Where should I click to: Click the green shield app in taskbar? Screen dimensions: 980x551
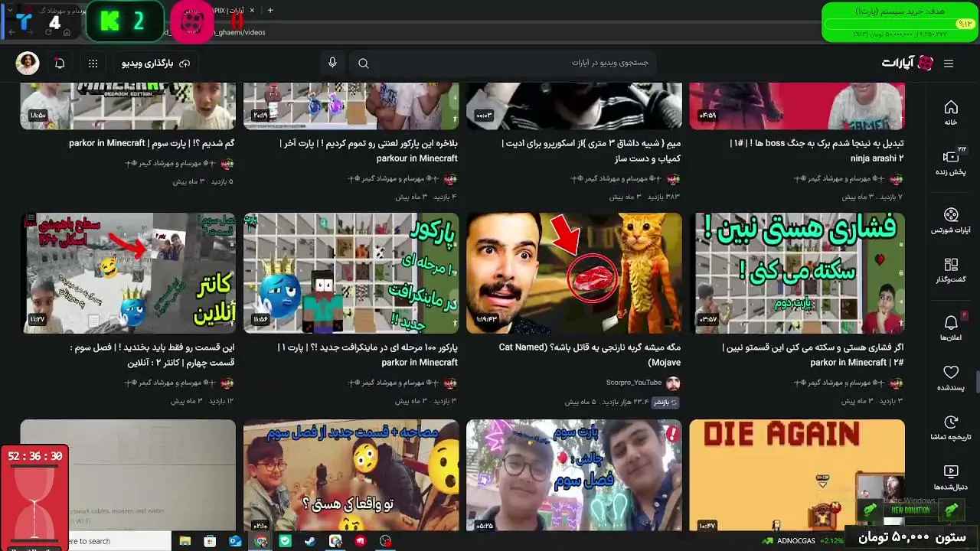(x=285, y=541)
